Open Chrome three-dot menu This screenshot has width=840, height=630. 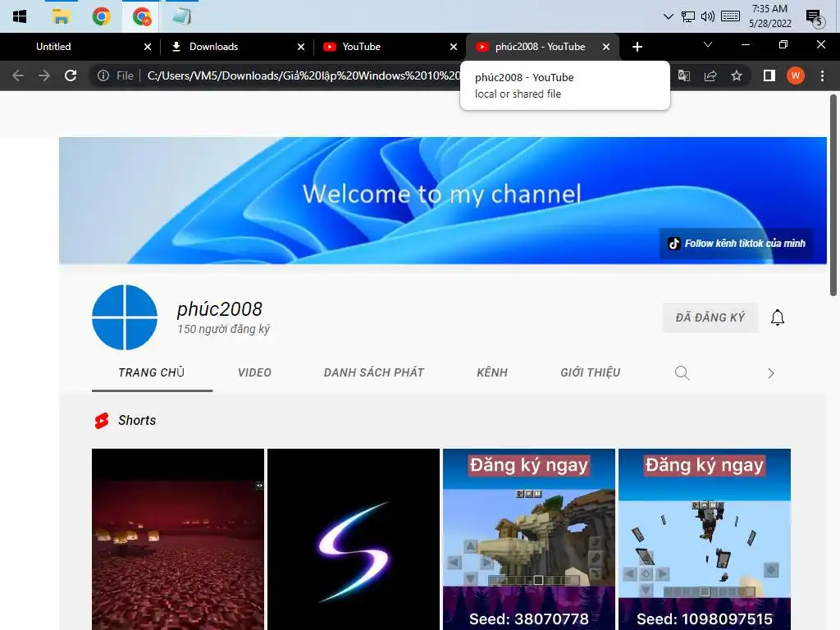pos(822,75)
